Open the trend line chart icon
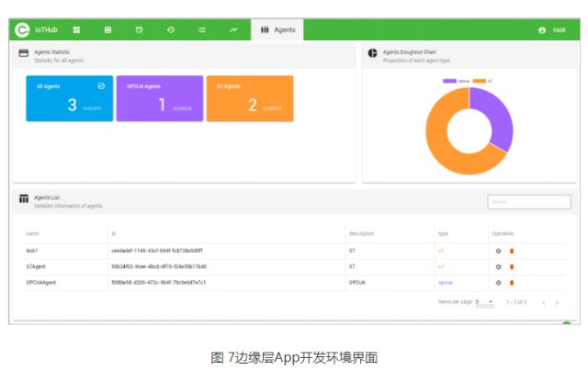The width and height of the screenshot is (588, 370). [233, 30]
